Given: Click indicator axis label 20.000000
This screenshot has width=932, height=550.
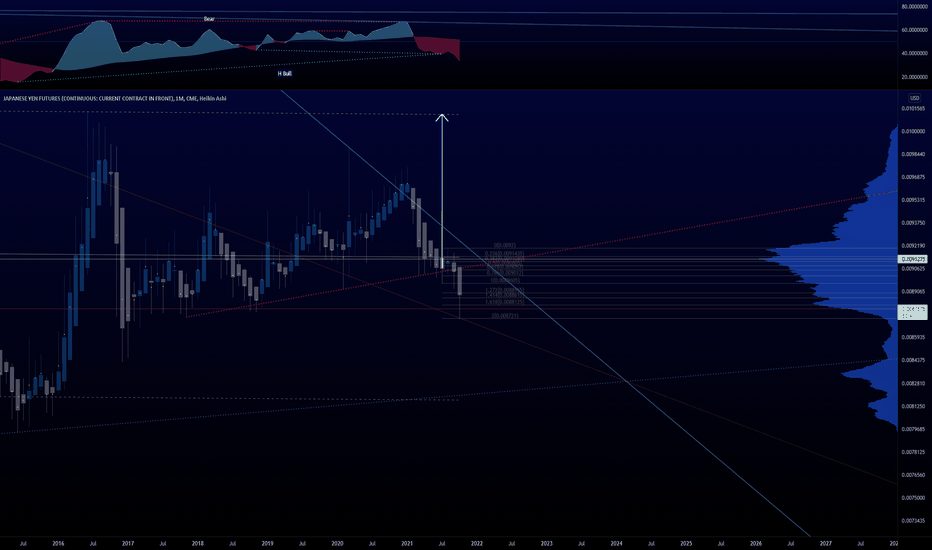Looking at the screenshot, I should [x=914, y=77].
